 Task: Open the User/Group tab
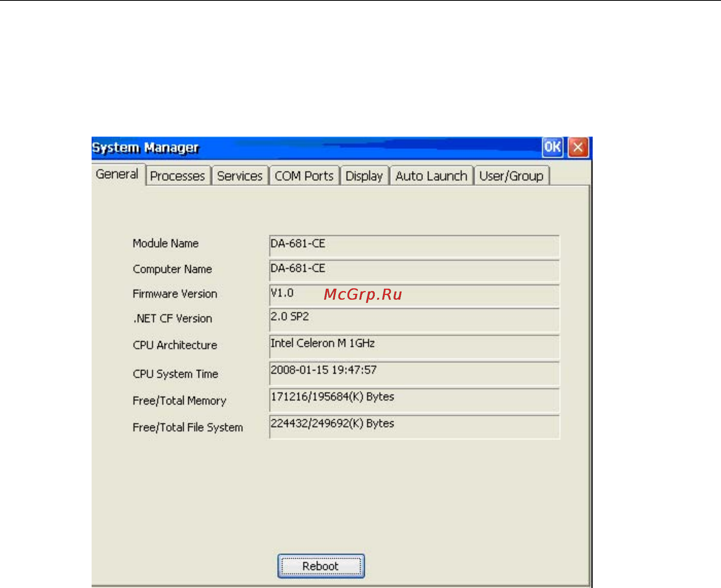pos(511,176)
